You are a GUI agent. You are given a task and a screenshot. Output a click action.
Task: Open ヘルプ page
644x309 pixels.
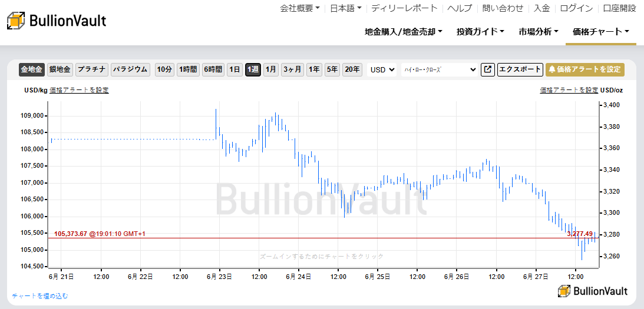[x=460, y=8]
